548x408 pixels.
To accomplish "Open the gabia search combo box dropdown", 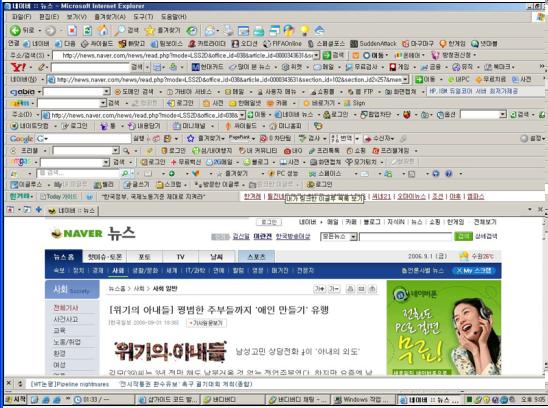I will 106,92.
